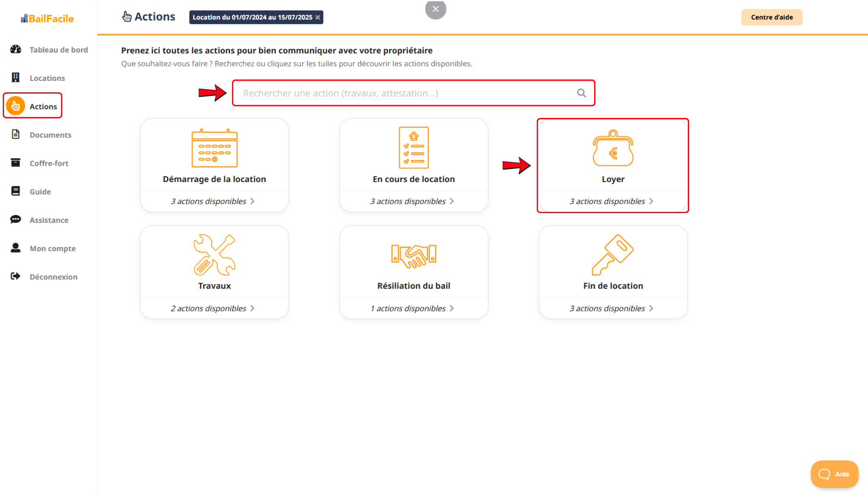
Task: Expand 3 actions disponibles under Loyer
Action: pos(612,201)
